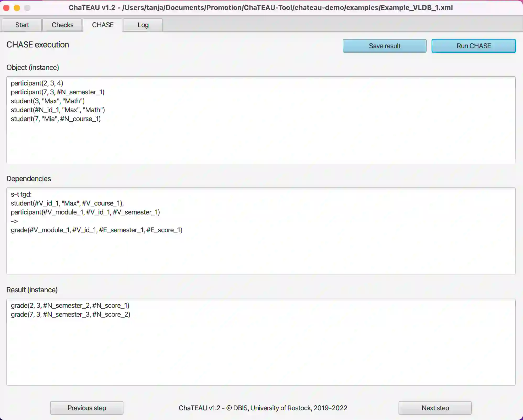Click the grade(#V_module_1...) dependency head line
The height and width of the screenshot is (420, 523).
coord(96,230)
